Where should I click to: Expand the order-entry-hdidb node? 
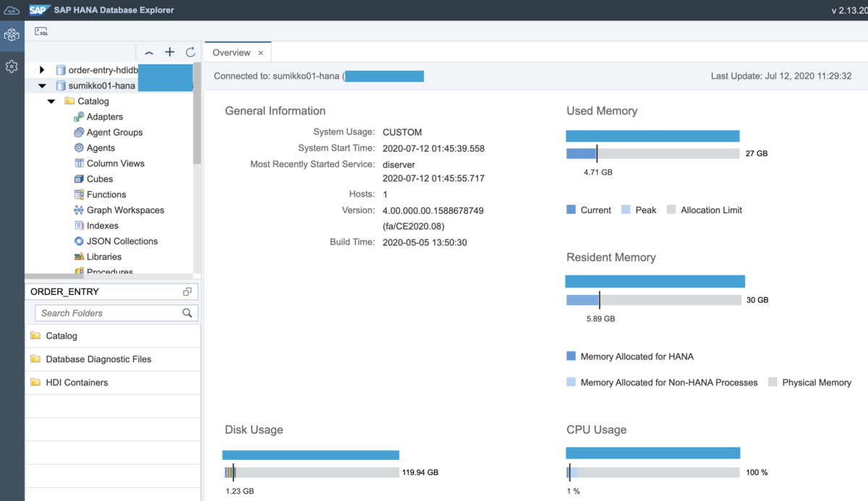tap(42, 70)
